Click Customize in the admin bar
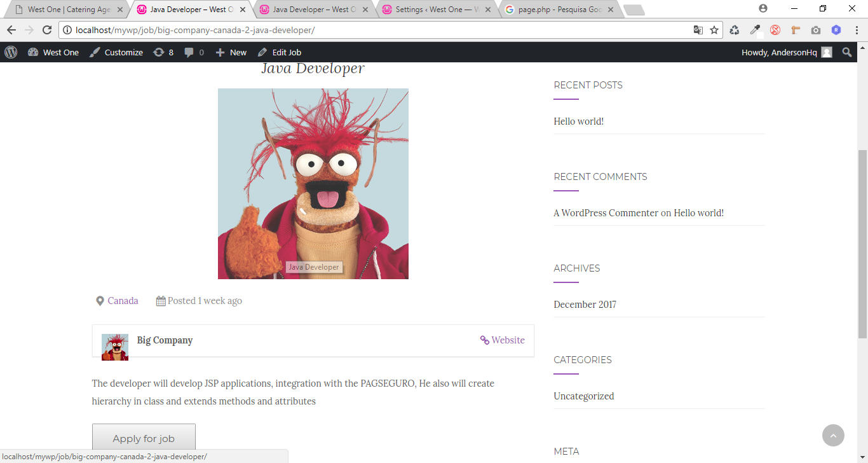The height and width of the screenshot is (463, 868). tap(116, 52)
